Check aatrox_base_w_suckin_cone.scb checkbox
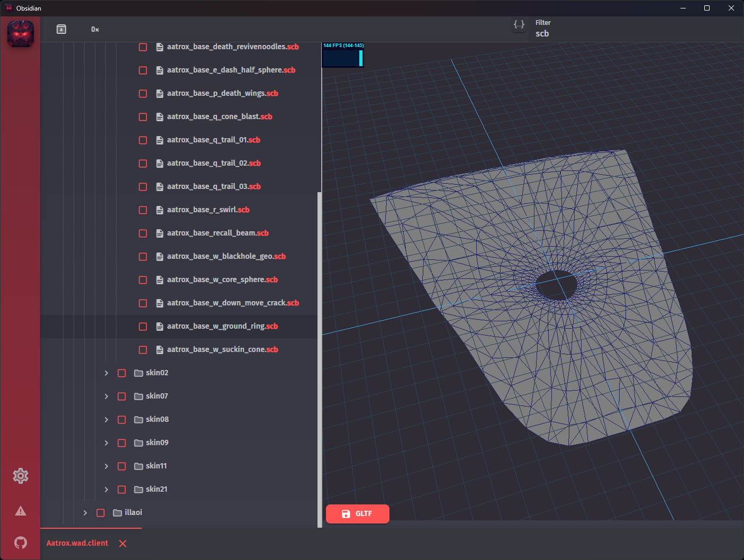 (143, 350)
